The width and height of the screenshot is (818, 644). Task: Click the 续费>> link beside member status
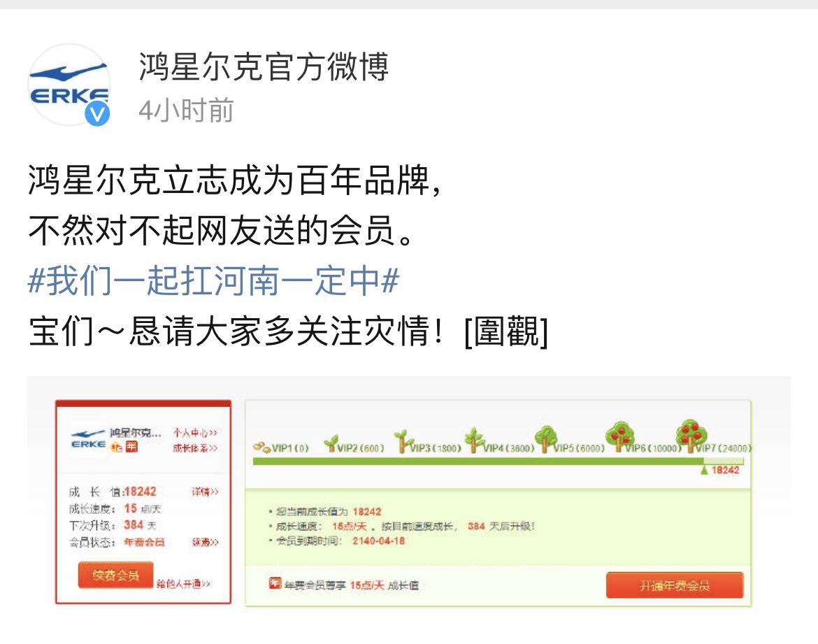coord(205,542)
